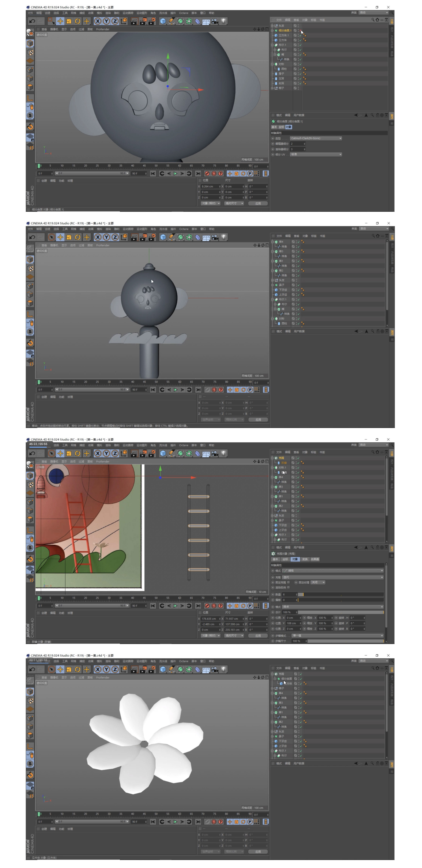The image size is (422, 868).
Task: Enable the 固定克隆 checkbox
Action: tap(289, 582)
